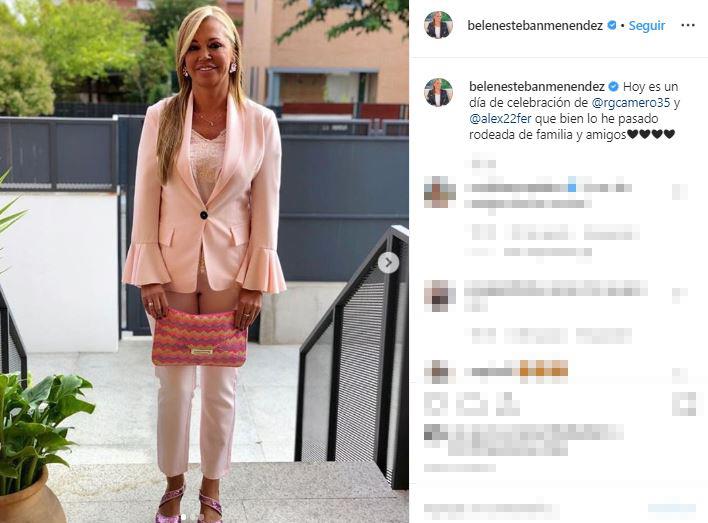Viewport: 708px width, 523px height.
Task: Click the verified badge beside header username
Action: click(612, 25)
